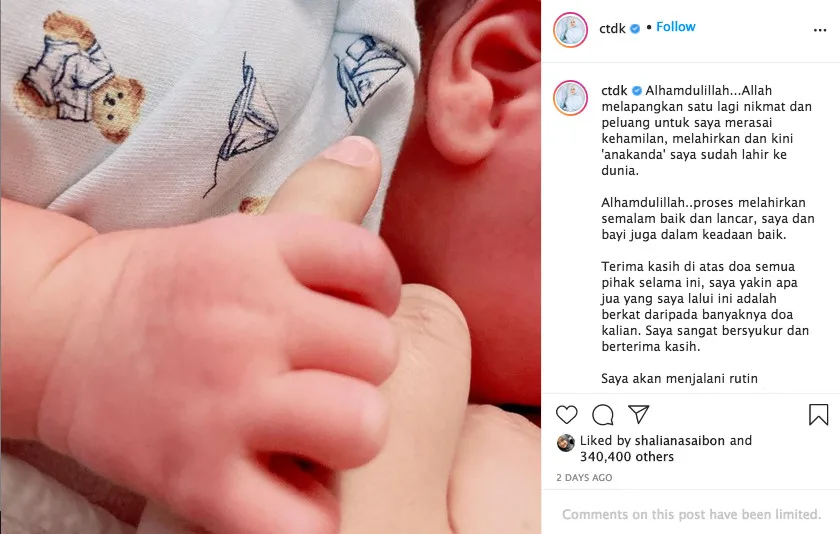Click the limited comments notice field

[x=691, y=514]
